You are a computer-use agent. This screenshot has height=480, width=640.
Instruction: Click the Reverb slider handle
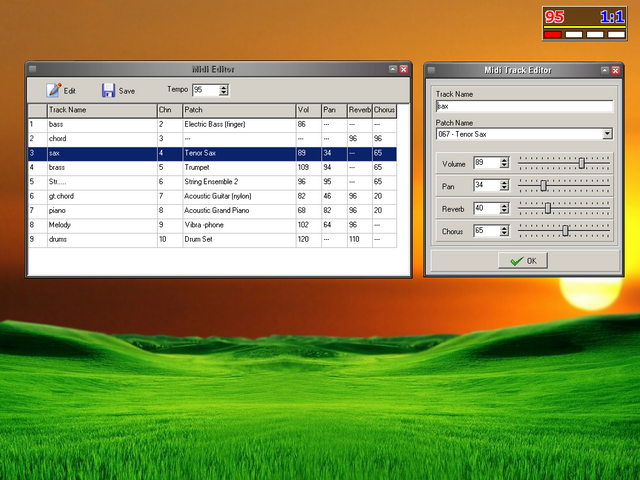click(548, 208)
